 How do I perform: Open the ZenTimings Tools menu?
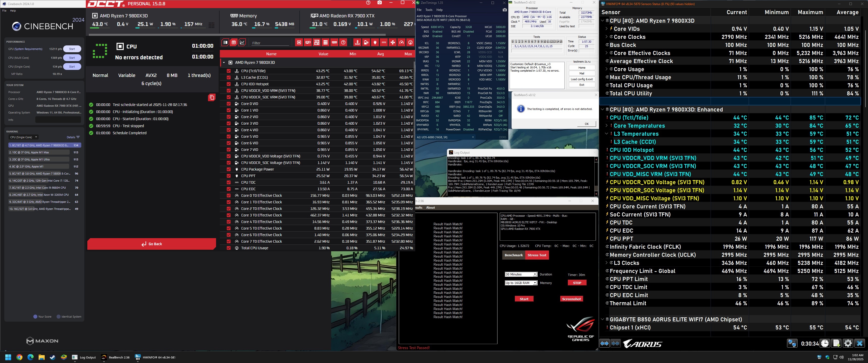[429, 10]
